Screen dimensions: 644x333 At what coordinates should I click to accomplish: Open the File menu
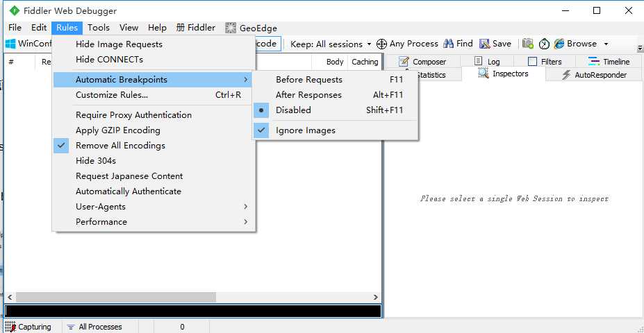tap(15, 28)
